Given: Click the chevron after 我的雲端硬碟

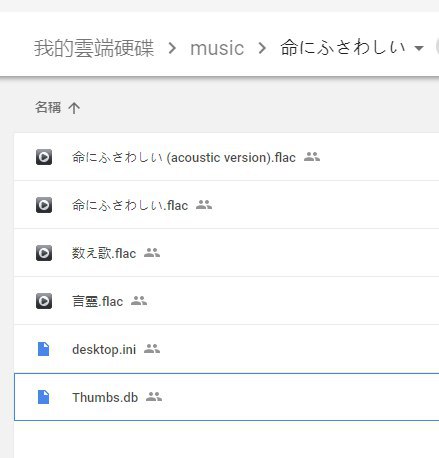Looking at the screenshot, I should (x=172, y=48).
